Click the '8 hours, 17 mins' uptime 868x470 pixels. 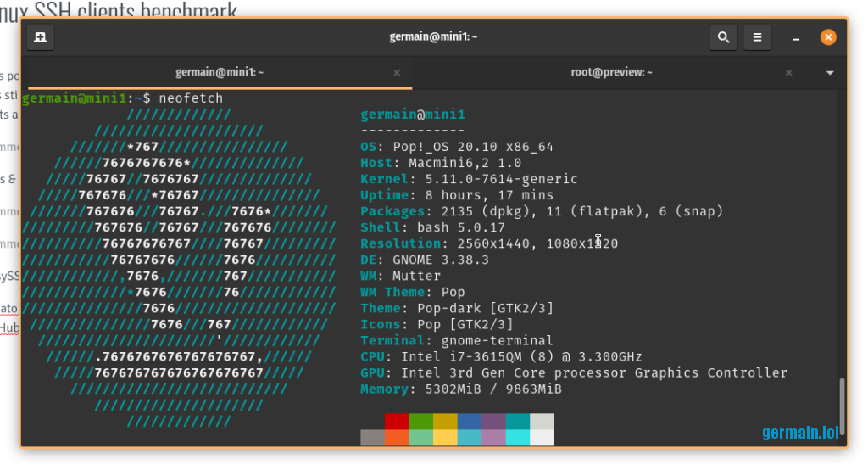[x=489, y=195]
